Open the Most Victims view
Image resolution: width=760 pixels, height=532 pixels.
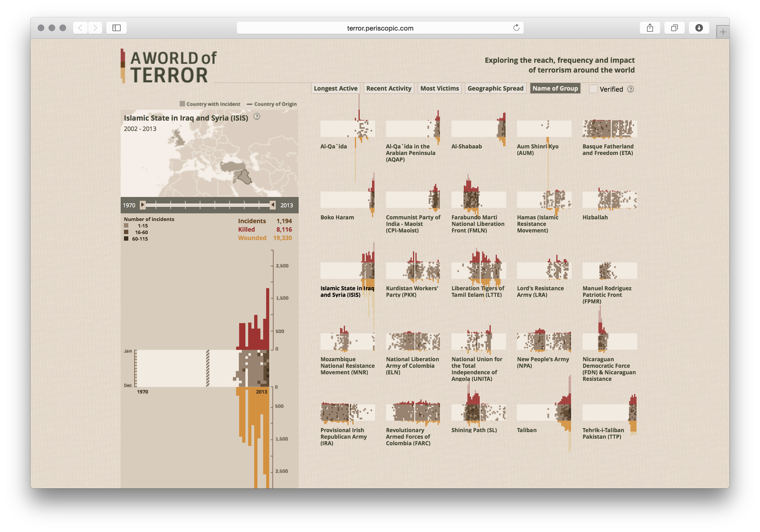click(439, 88)
